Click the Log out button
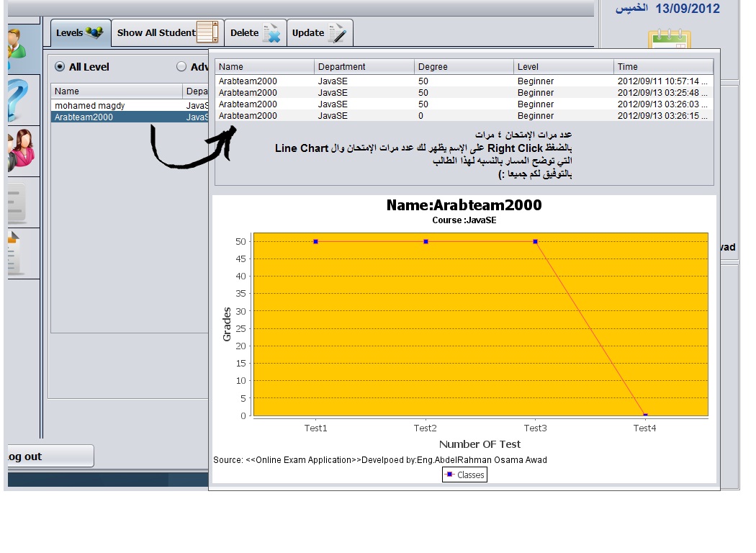The height and width of the screenshot is (553, 756). click(50, 456)
